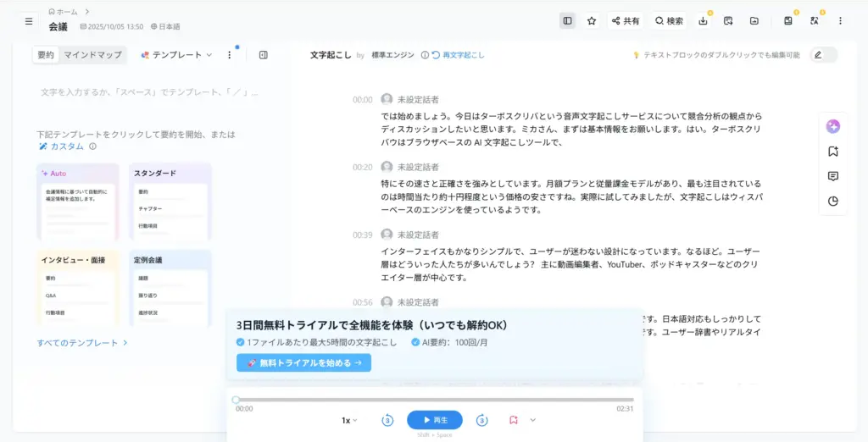Click the audio progress bar track
868x442 pixels.
coord(435,400)
